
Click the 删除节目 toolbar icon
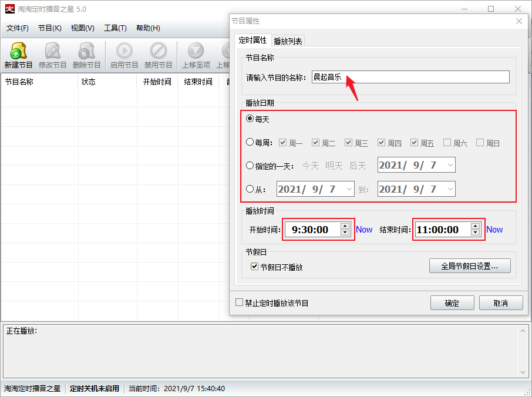coord(87,51)
